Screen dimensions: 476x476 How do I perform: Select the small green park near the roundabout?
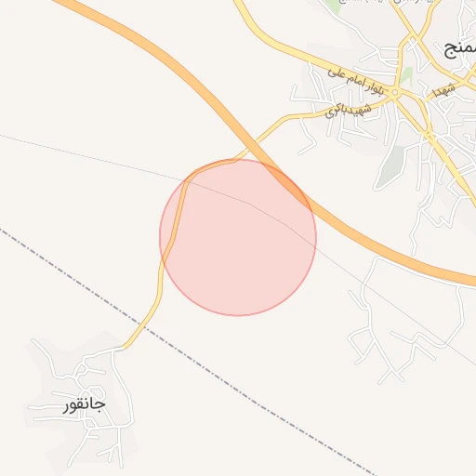tap(406, 75)
